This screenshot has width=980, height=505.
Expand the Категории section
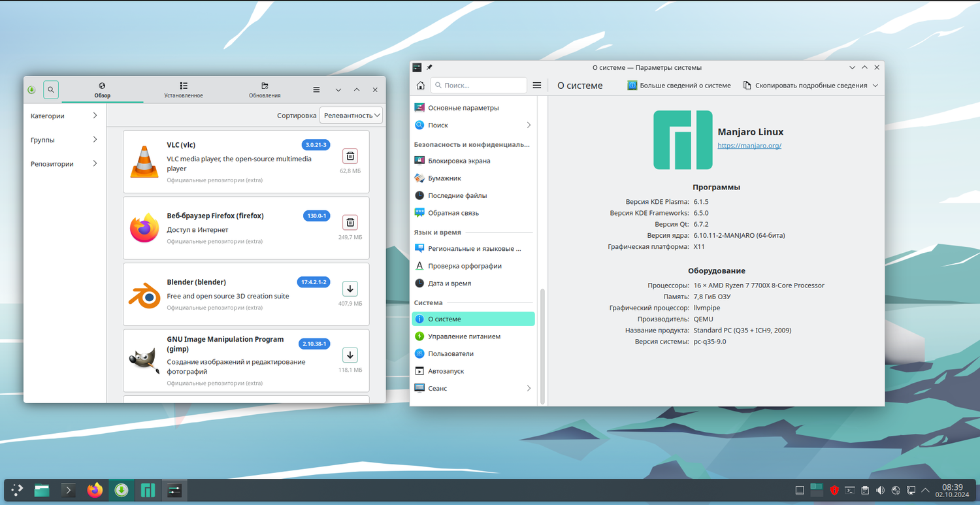(x=64, y=116)
